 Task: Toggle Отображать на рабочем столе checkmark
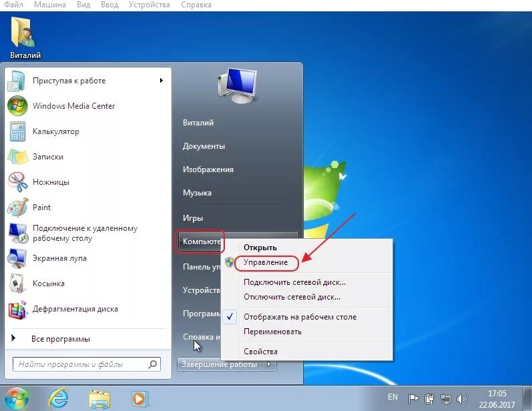[x=230, y=317]
